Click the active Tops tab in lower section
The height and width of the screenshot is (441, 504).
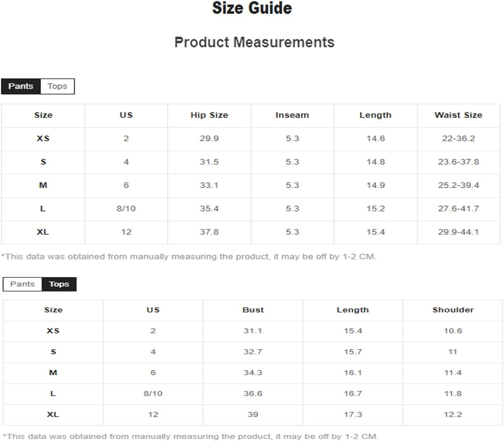59,284
